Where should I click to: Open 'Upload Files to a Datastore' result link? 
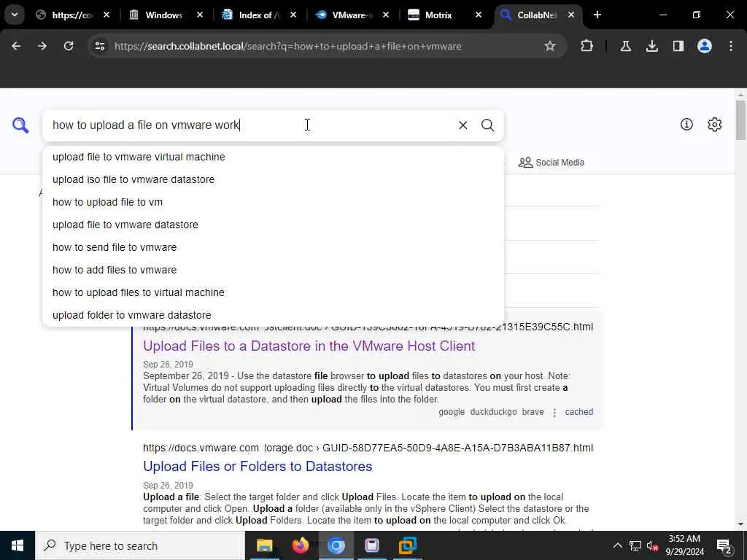pos(309,346)
